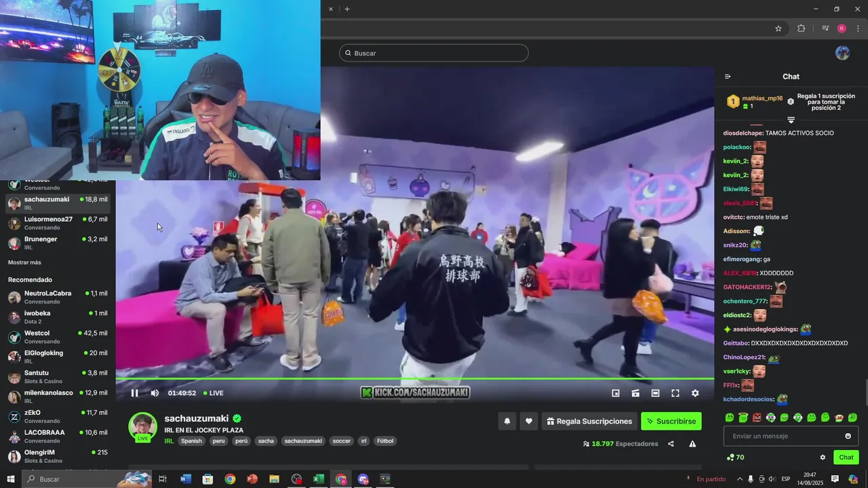
Task: Insert the red angry quick emote
Action: [757, 418]
